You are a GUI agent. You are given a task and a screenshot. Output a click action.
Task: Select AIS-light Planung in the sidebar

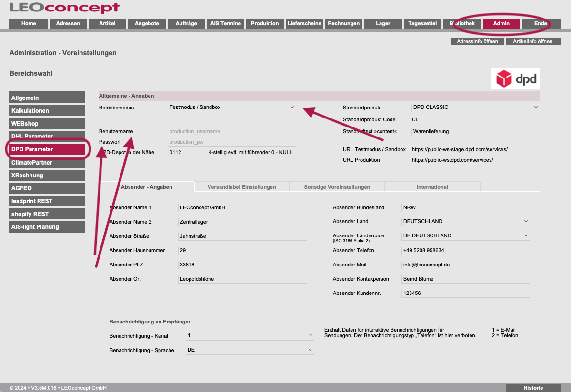47,227
